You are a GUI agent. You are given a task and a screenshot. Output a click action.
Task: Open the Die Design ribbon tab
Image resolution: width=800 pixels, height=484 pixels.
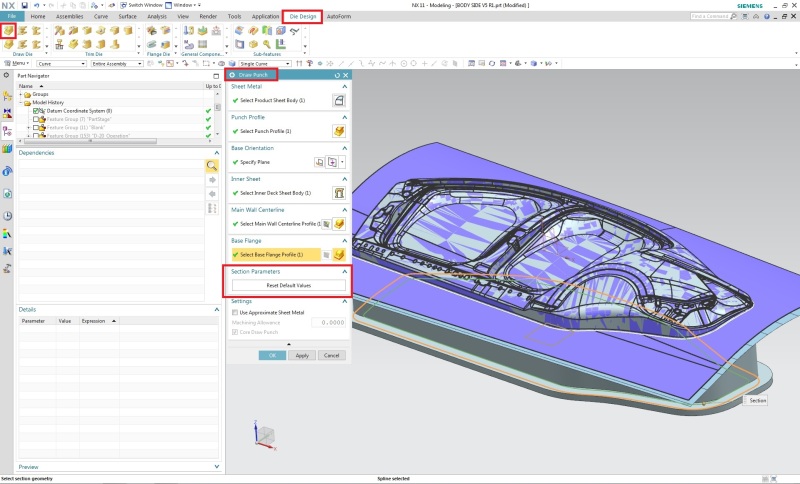click(303, 16)
